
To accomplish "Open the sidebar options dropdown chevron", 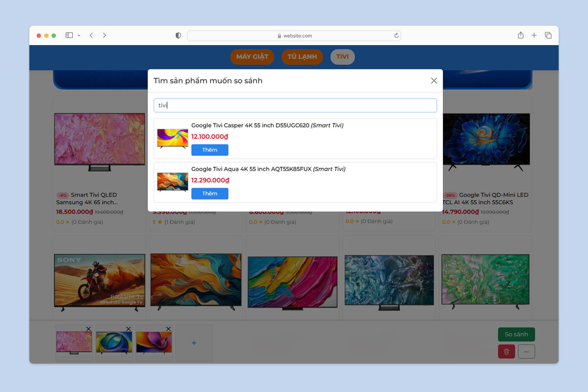I will [x=79, y=35].
